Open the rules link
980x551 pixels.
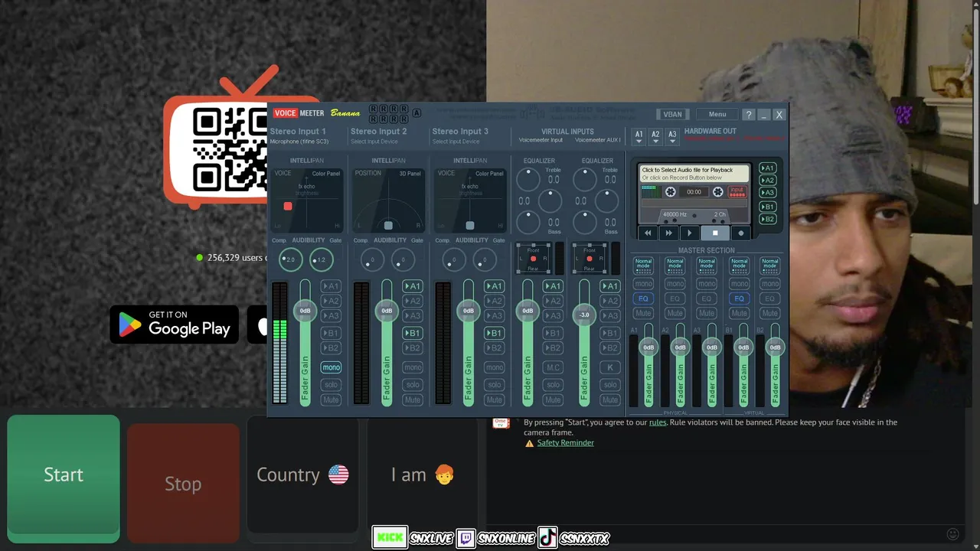[x=658, y=422]
